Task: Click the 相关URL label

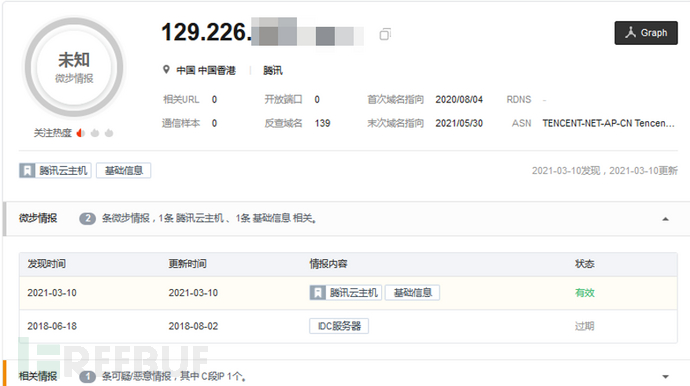Action: point(181,99)
